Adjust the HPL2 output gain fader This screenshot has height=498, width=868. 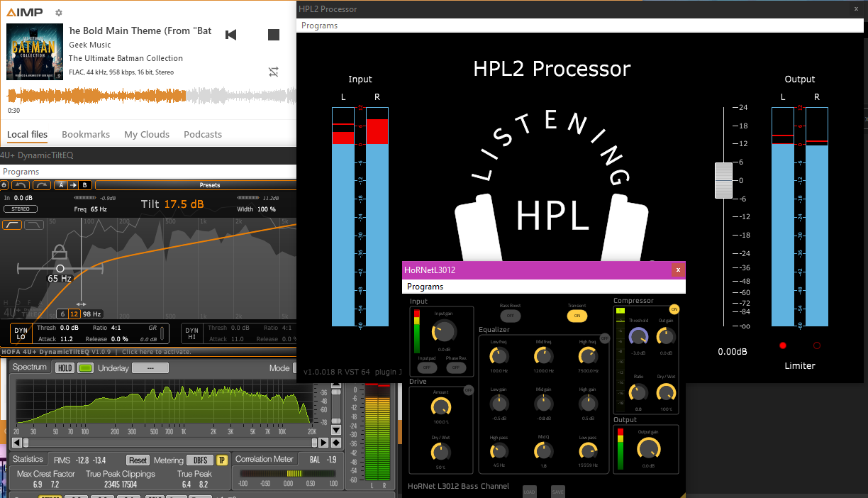[x=723, y=180]
